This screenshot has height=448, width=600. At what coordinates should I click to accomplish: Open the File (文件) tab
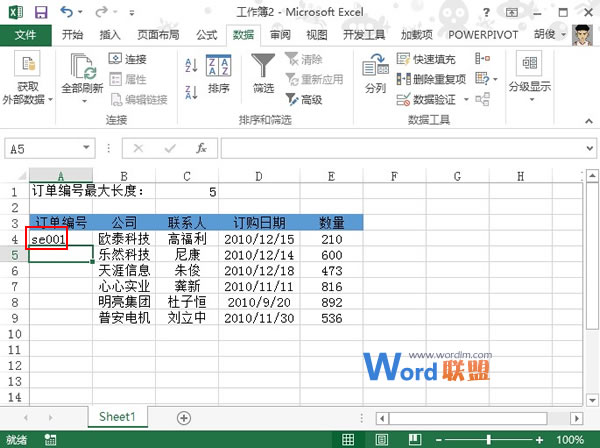[x=25, y=35]
